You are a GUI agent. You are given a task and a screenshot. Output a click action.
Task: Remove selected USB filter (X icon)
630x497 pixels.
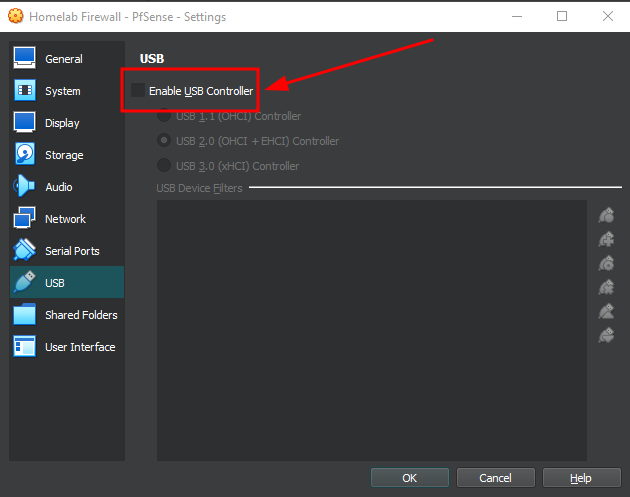point(606,287)
